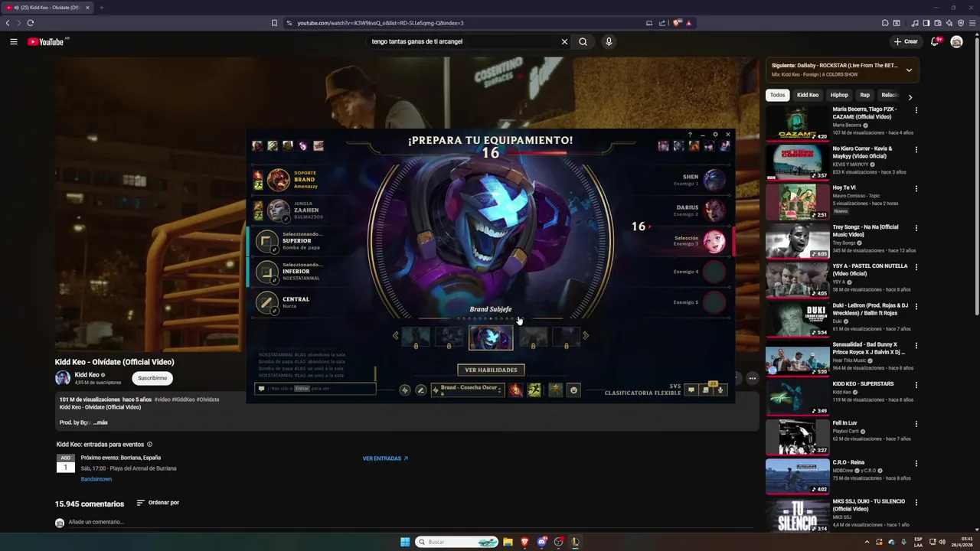
Task: Open YouTube notifications bell
Action: point(935,41)
